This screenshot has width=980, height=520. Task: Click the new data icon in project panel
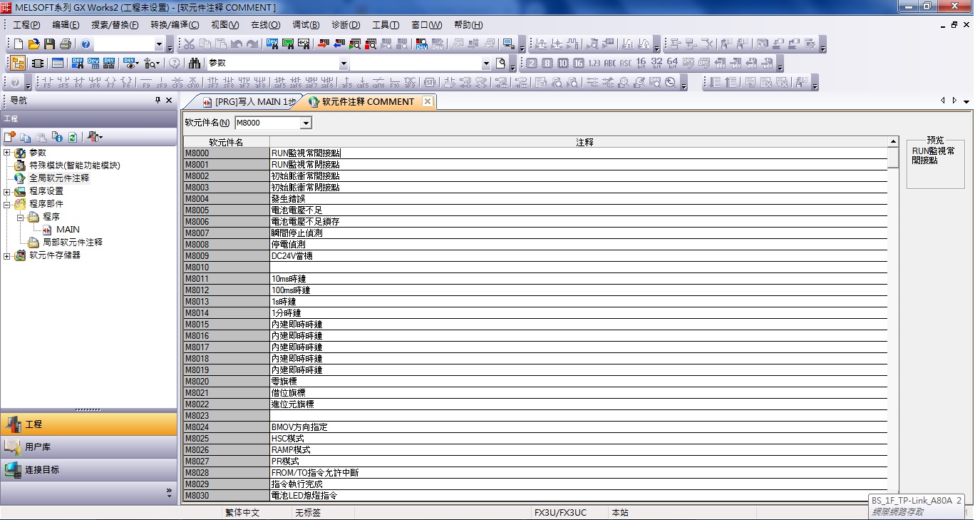(10, 137)
